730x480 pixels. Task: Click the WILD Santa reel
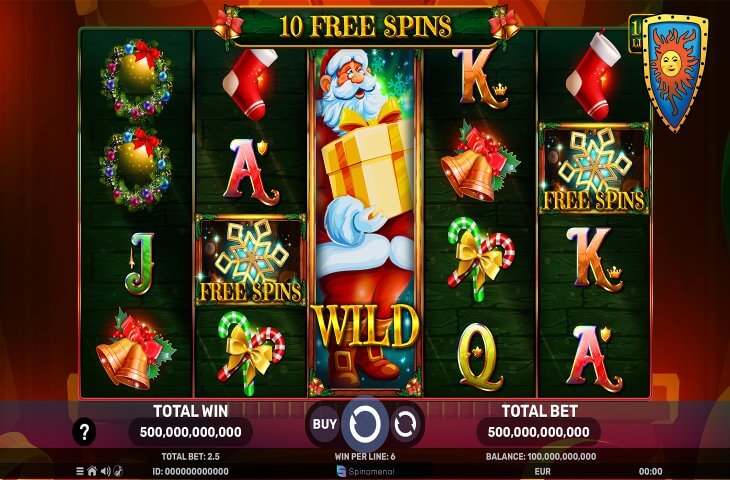(365, 223)
